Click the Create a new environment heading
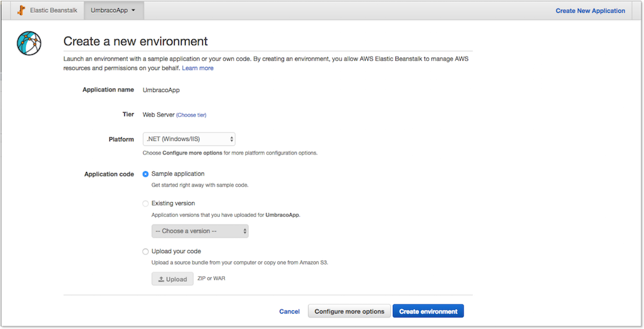Viewport: 644px width, 329px height. click(x=135, y=41)
